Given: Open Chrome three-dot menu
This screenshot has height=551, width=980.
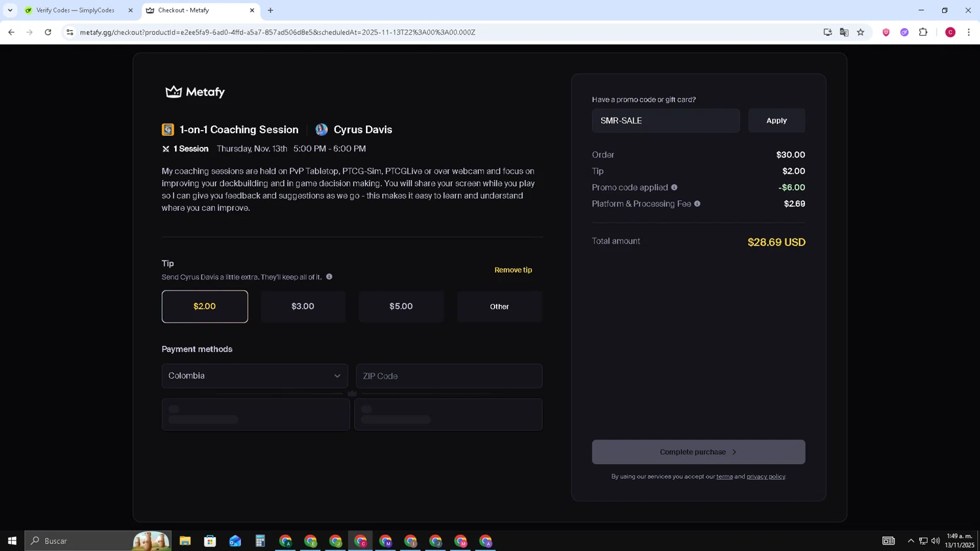Looking at the screenshot, I should click(969, 32).
